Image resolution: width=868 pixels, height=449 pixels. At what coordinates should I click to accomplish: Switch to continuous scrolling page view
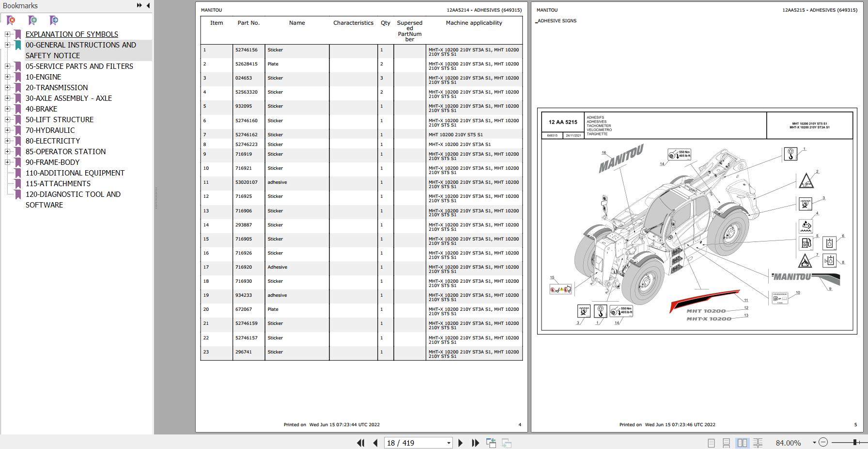pos(726,443)
